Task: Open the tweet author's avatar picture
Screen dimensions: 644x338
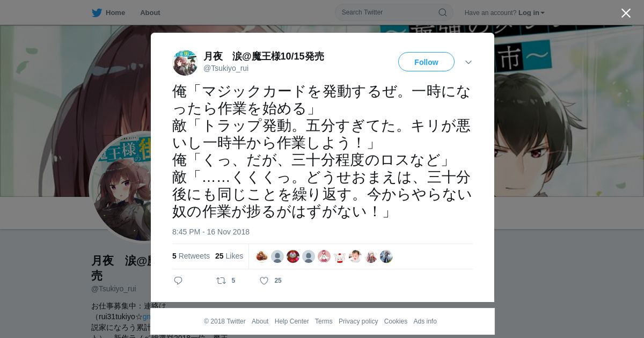Action: [185, 63]
